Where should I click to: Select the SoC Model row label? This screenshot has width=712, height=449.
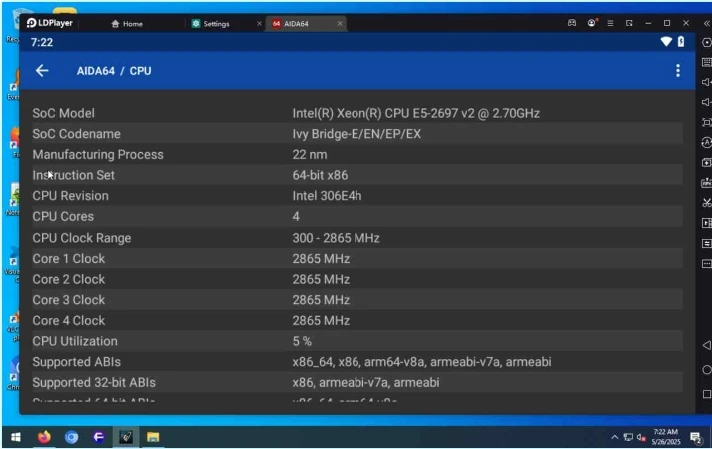tap(64, 113)
